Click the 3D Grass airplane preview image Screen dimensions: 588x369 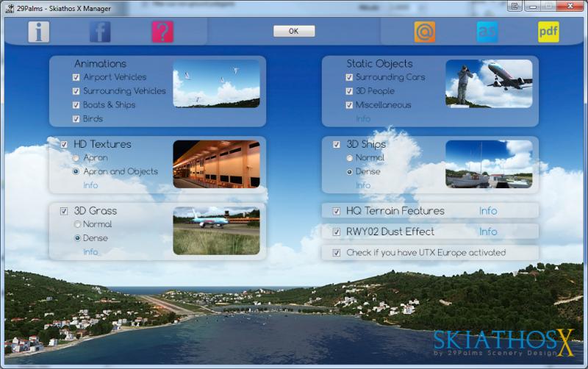pyautogui.click(x=216, y=231)
